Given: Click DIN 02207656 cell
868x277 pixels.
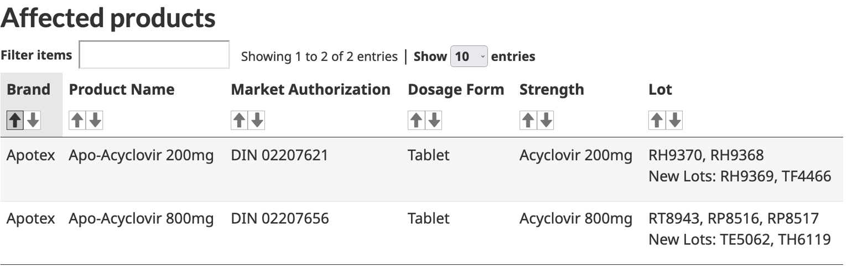Looking at the screenshot, I should click(x=279, y=219).
